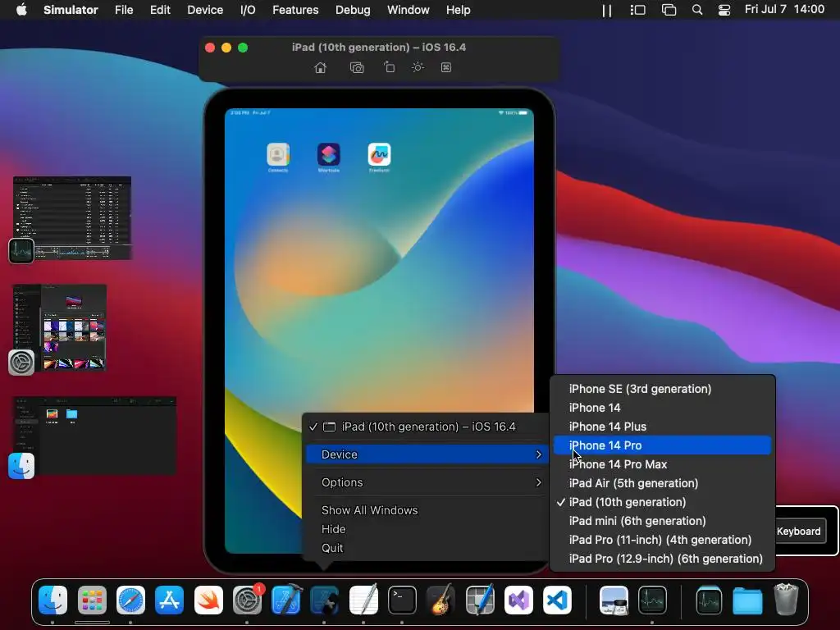Screen dimensions: 840x630
Task: Open the Device menu in the menu bar
Action: 205,10
